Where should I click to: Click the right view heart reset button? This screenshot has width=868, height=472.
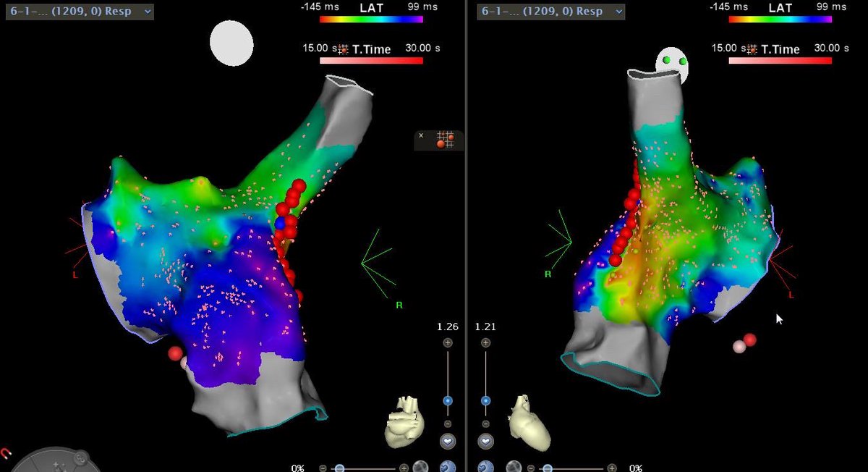point(485,441)
